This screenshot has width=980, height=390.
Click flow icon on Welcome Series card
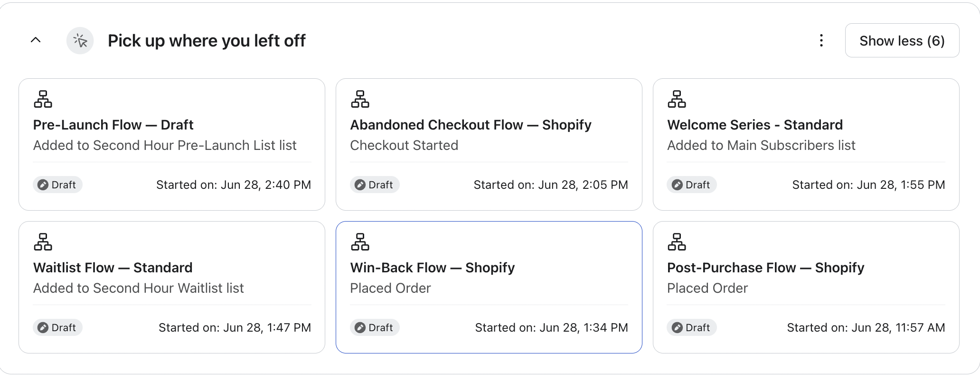pyautogui.click(x=677, y=99)
